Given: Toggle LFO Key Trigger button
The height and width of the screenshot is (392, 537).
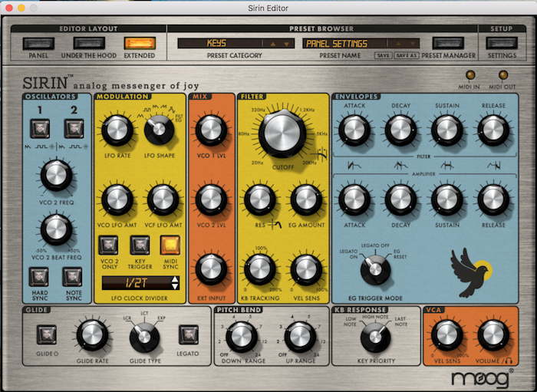Looking at the screenshot, I should pos(140,245).
